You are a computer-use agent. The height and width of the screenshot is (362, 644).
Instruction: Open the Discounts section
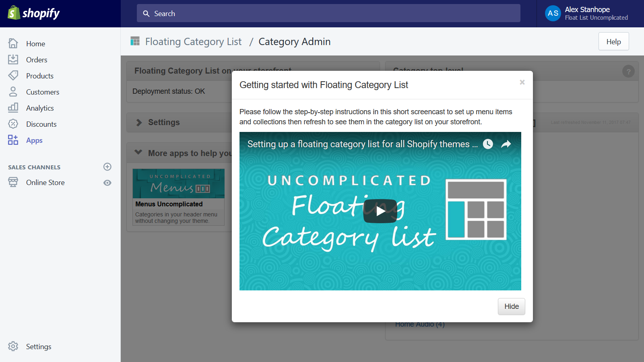pyautogui.click(x=41, y=124)
